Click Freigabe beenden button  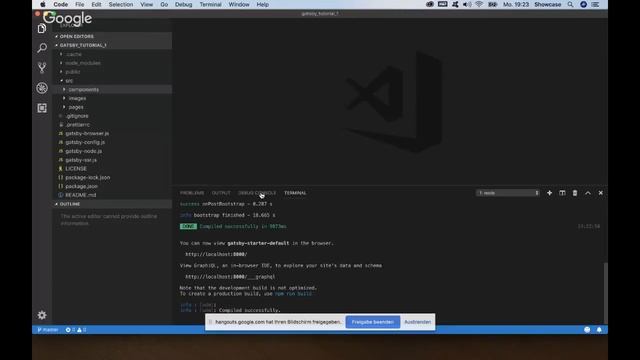pos(373,322)
